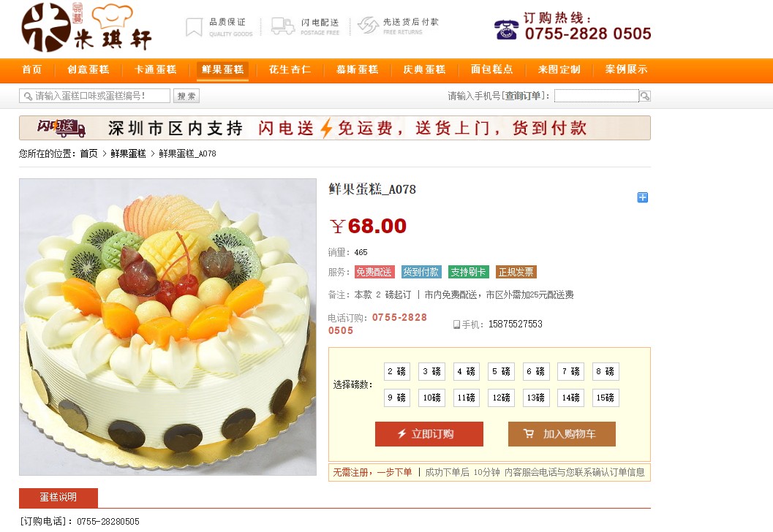Open the 卡通蛋糕 navigation tab

click(155, 69)
